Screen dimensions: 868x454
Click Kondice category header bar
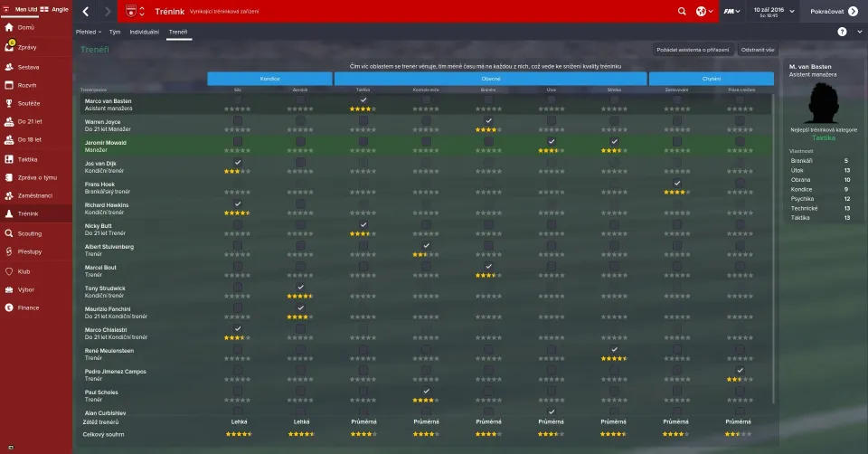point(269,79)
